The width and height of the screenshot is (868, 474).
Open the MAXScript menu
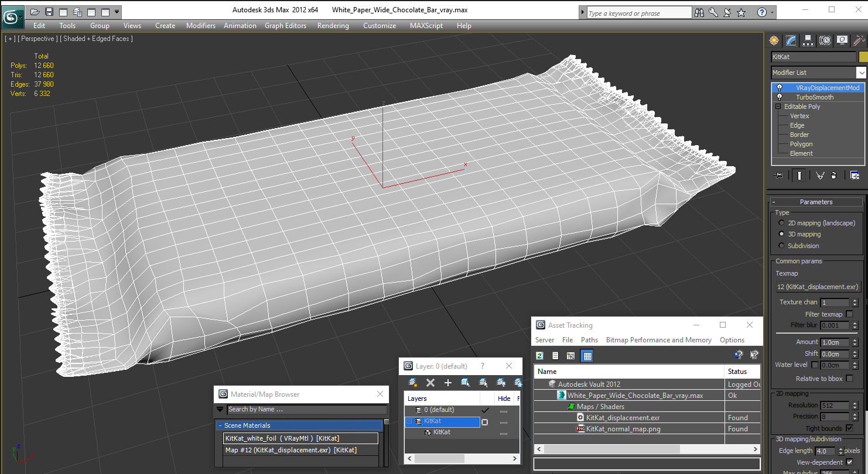428,26
